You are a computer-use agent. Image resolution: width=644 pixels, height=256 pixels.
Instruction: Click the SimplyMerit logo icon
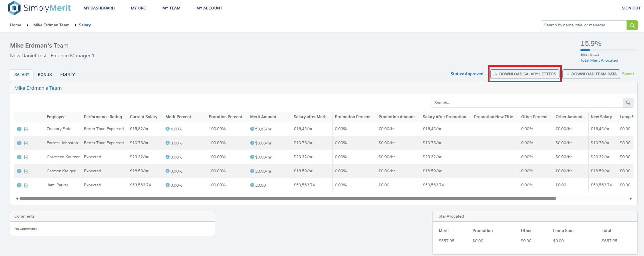(x=14, y=8)
